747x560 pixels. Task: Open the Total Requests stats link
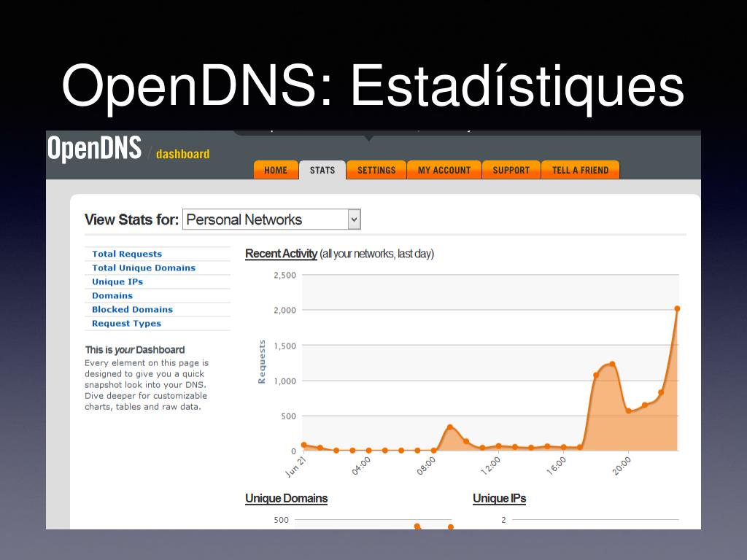tap(127, 254)
